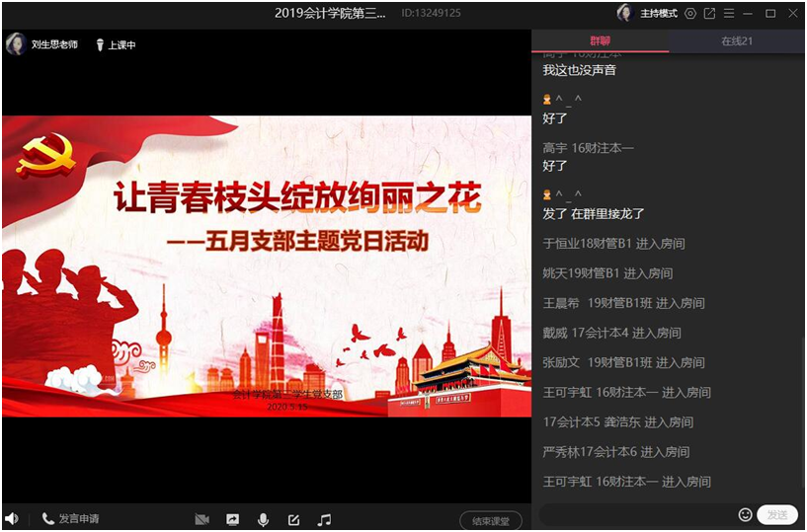Maximize the classroom window
Screen dimensions: 807x532
[770, 14]
